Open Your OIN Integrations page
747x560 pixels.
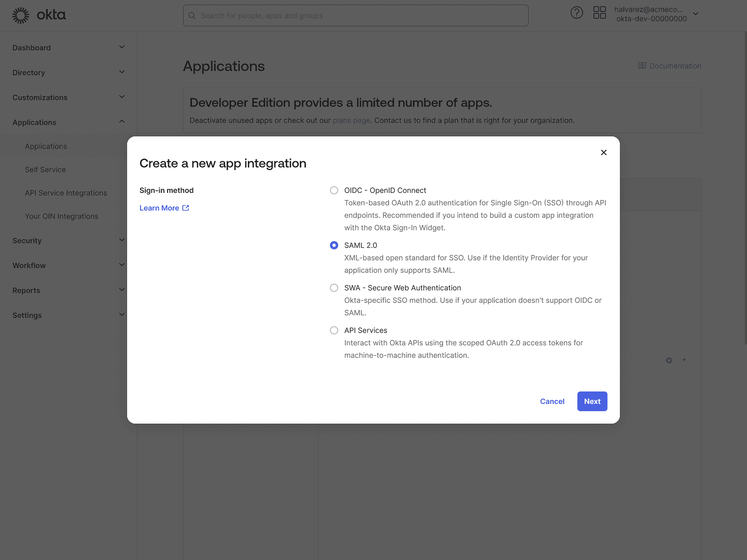(61, 216)
